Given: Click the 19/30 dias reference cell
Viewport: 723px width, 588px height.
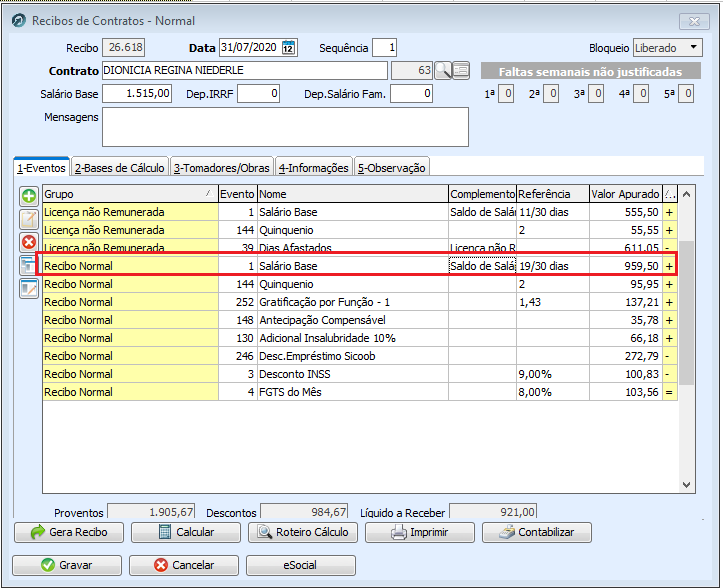Looking at the screenshot, I should (553, 266).
